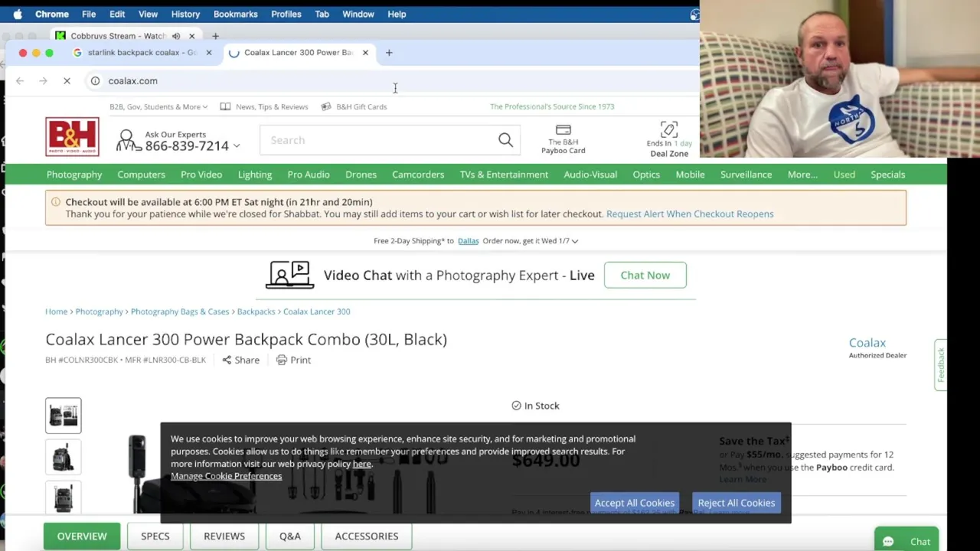Viewport: 980px width, 551px height.
Task: Go to Photography Bags & Cases breadcrumb
Action: coord(180,311)
